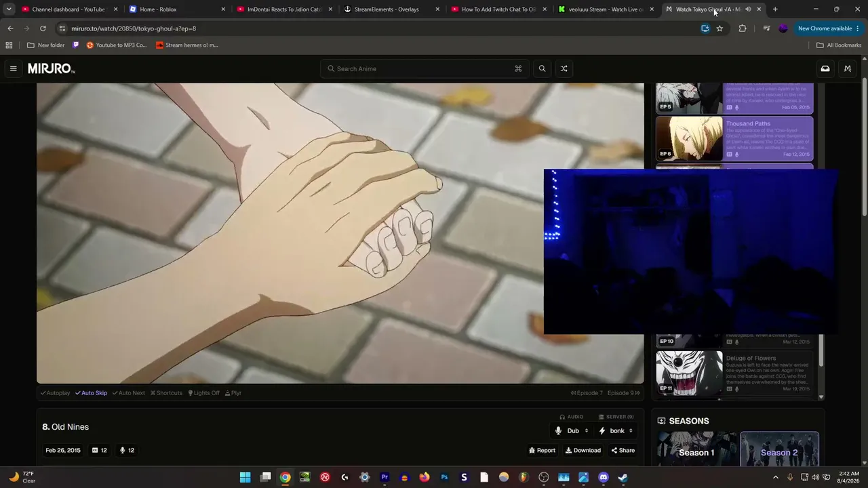868x488 pixels.
Task: Click the address bar URL
Action: [134, 28]
